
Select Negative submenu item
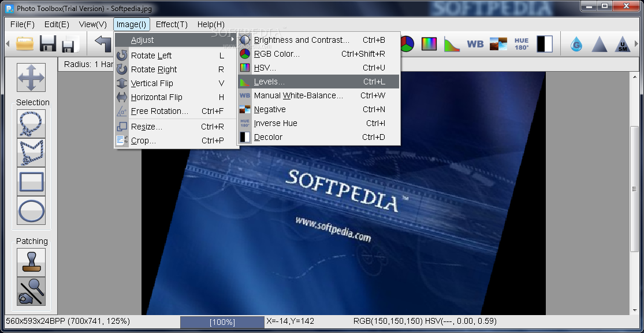click(319, 109)
